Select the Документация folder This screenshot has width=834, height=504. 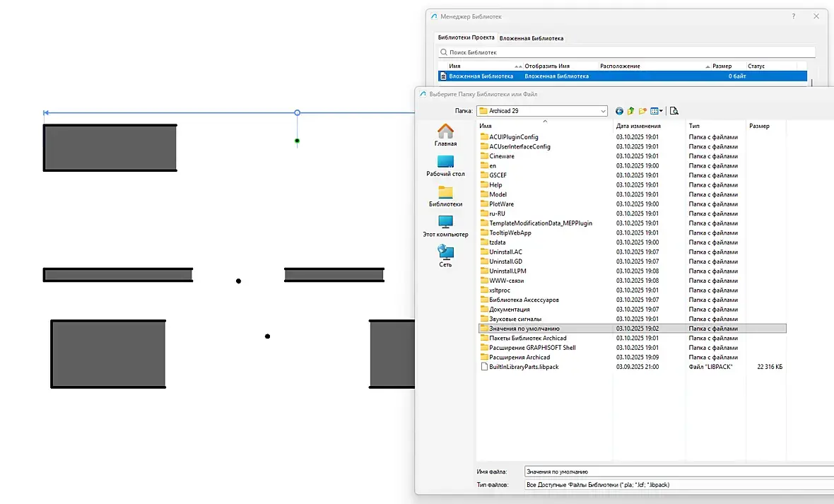[x=505, y=309]
